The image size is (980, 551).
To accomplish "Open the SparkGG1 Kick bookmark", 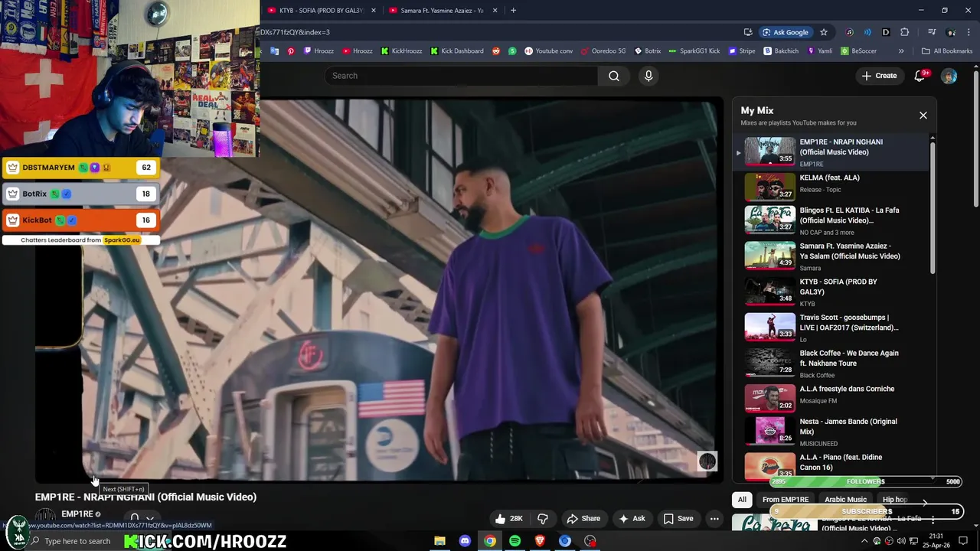I will (694, 51).
